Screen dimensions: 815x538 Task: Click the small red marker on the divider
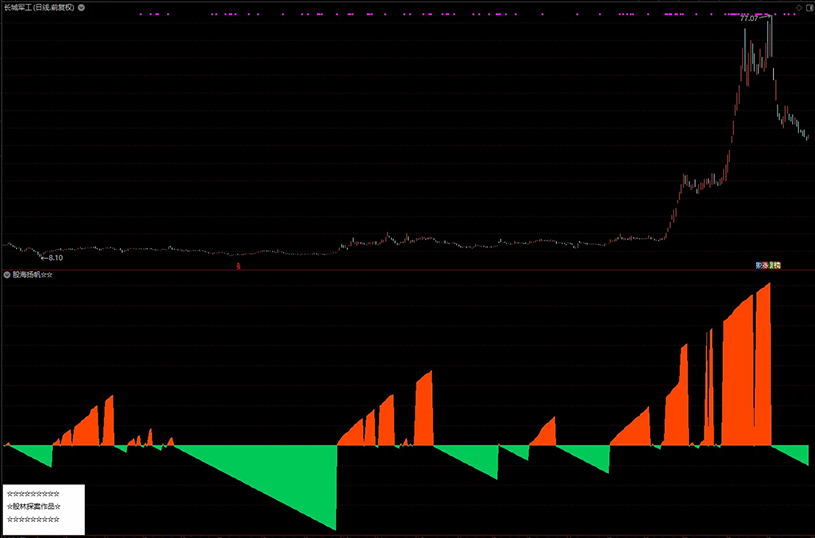point(238,266)
